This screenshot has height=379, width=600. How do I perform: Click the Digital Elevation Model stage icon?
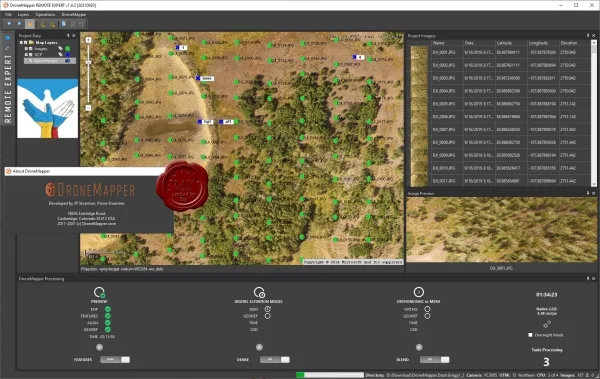(x=259, y=292)
